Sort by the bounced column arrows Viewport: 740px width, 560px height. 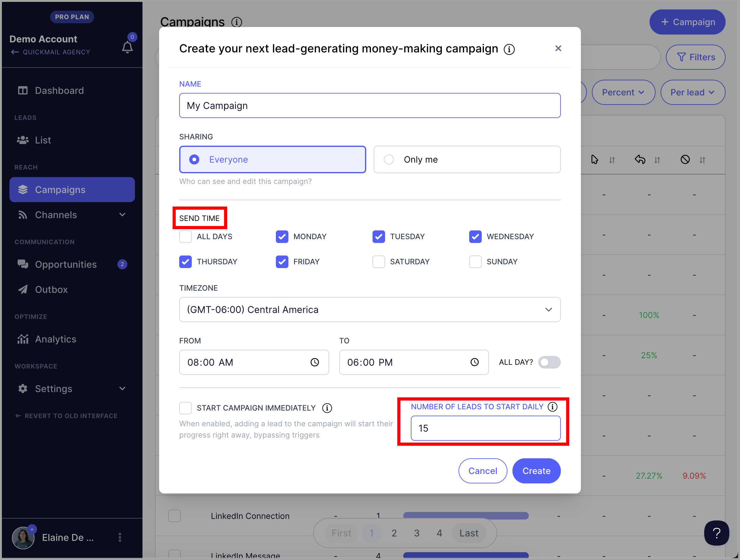702,160
